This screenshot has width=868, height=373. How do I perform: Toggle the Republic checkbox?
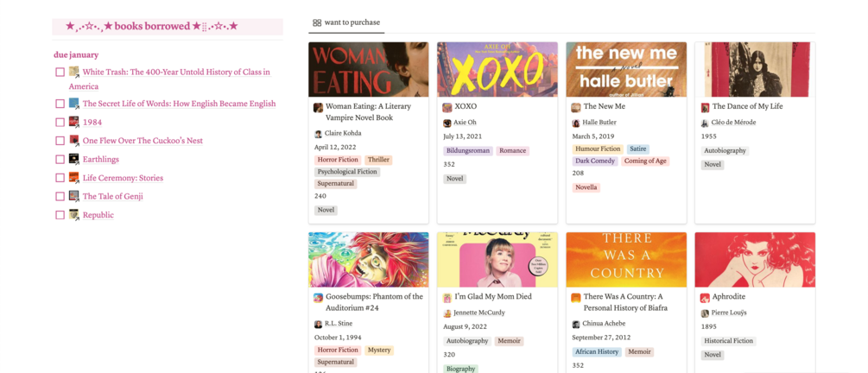(60, 215)
